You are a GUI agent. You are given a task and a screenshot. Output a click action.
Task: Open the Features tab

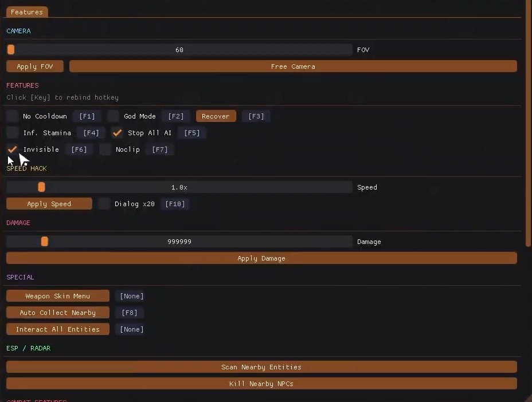[27, 12]
